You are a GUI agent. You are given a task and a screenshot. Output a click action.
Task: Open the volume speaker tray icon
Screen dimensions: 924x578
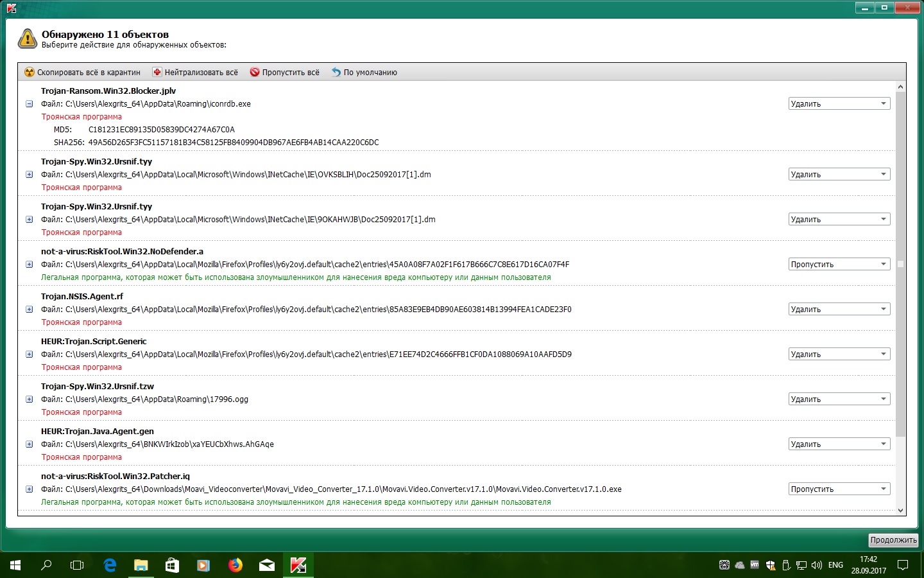817,565
